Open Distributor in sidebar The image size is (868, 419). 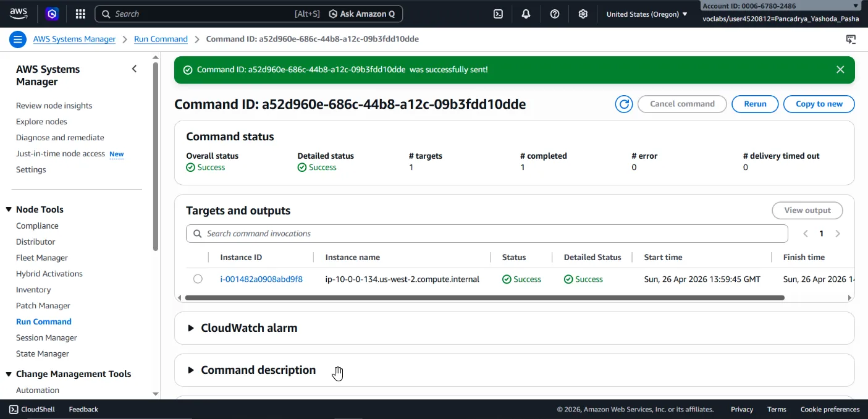tap(36, 242)
